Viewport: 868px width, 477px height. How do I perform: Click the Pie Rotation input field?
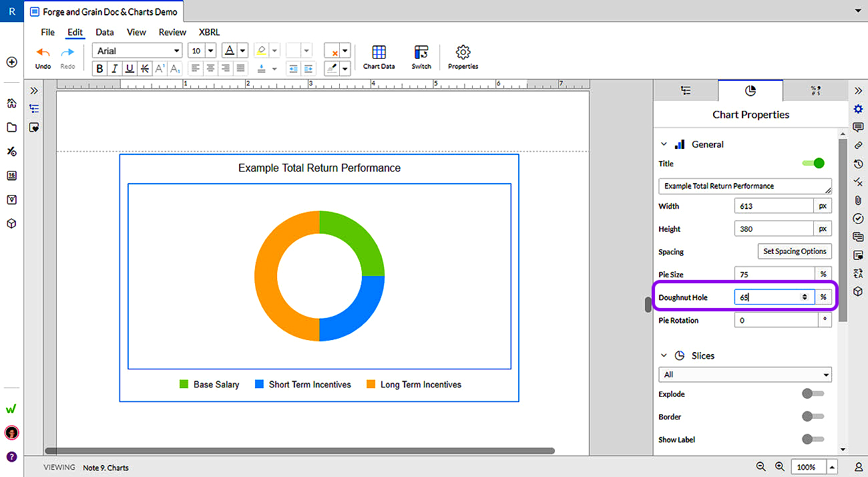[776, 320]
